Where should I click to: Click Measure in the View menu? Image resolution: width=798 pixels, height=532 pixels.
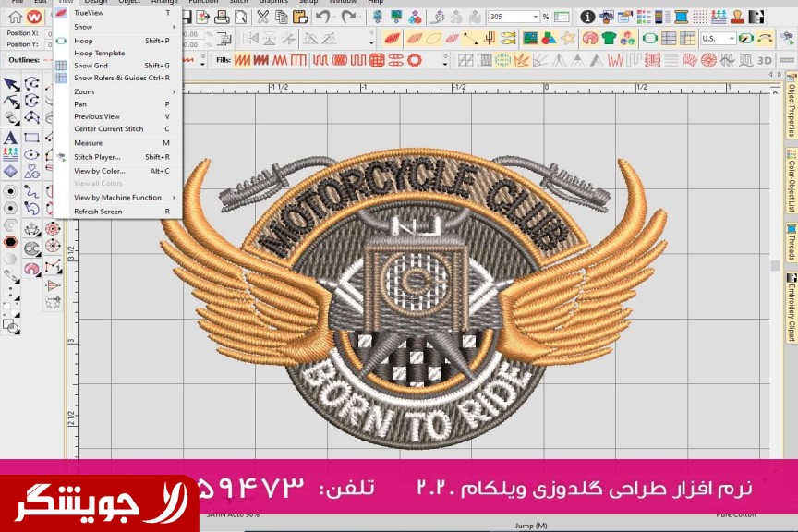click(x=88, y=143)
